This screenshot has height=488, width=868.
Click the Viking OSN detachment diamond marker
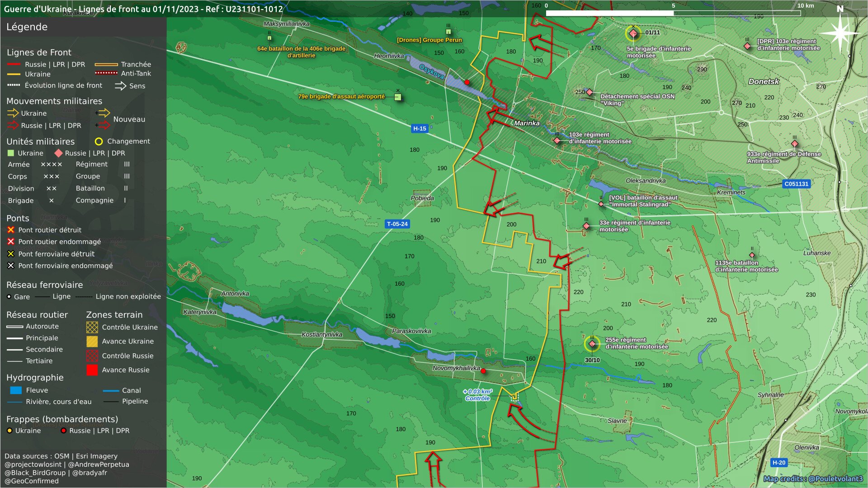(589, 92)
